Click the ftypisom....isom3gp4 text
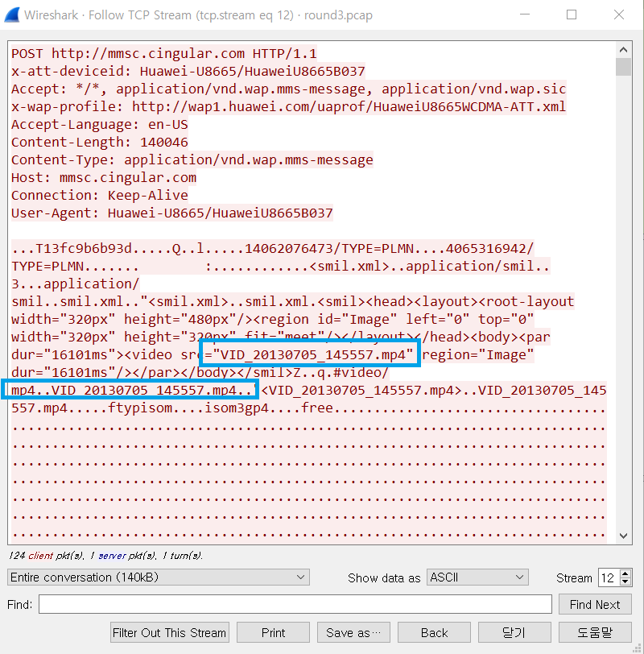Viewport: 644px width, 654px height. [x=188, y=408]
